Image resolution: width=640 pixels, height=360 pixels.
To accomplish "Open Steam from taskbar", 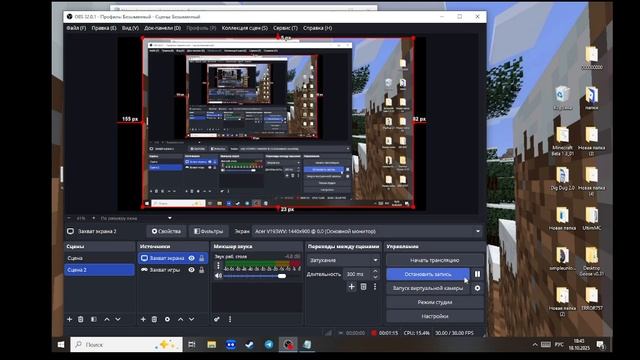I will pyautogui.click(x=250, y=344).
